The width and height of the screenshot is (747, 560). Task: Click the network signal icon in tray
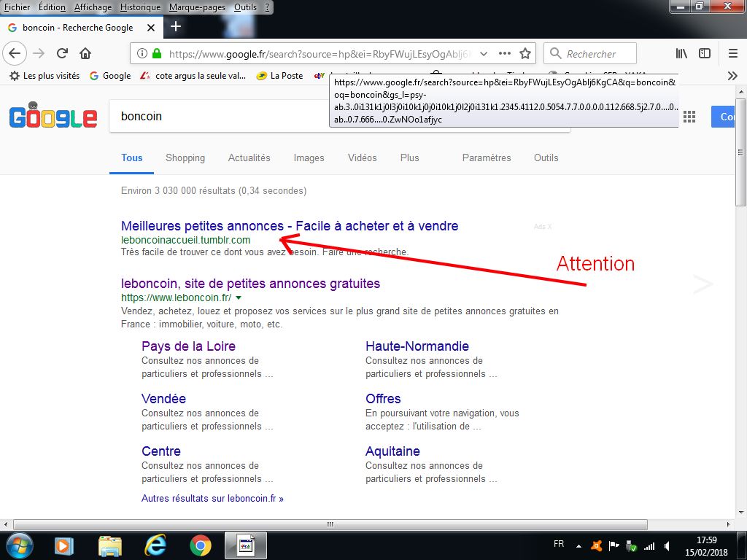649,545
